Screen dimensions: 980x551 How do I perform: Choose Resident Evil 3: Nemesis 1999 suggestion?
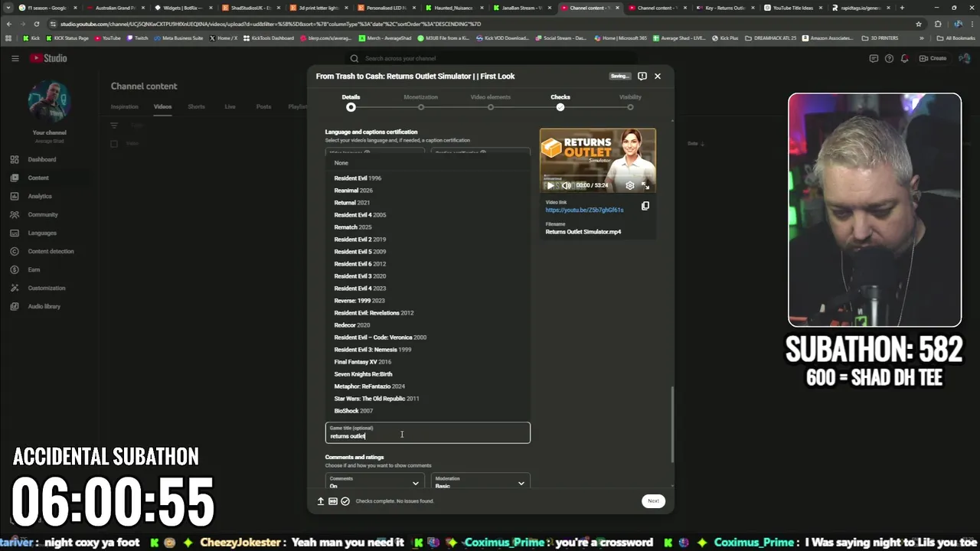[x=427, y=350]
